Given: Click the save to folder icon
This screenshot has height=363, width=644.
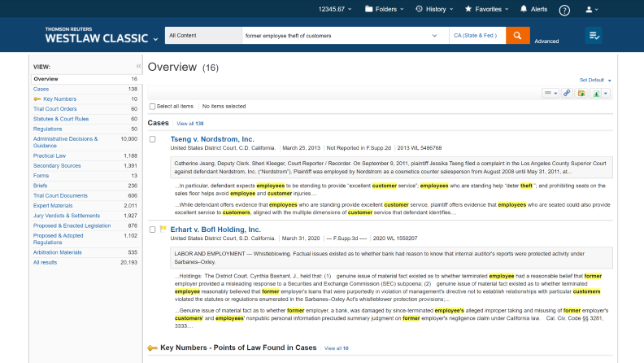Looking at the screenshot, I should click(581, 94).
